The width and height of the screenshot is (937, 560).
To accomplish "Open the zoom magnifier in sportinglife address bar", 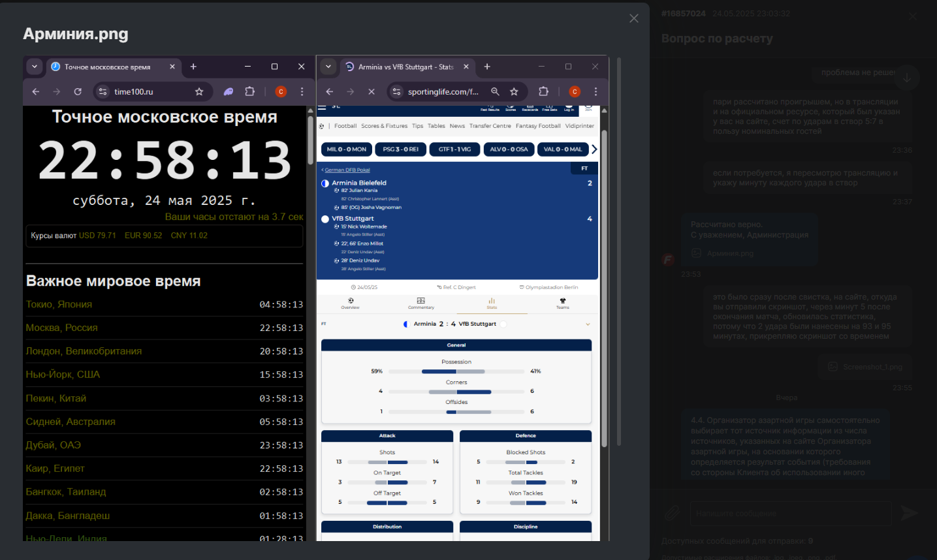I will [495, 92].
